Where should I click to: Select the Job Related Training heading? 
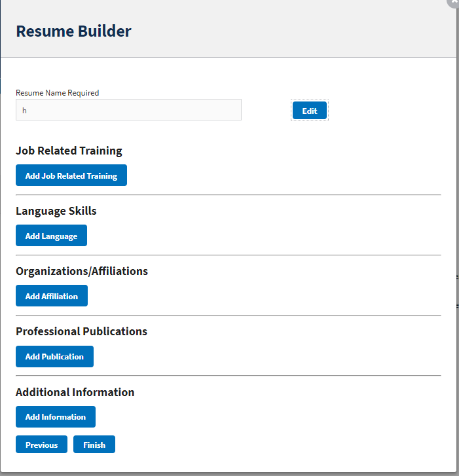[x=69, y=151]
